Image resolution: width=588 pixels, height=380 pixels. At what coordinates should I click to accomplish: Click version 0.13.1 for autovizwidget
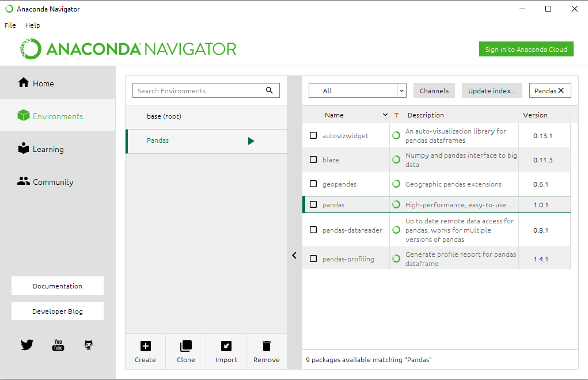point(543,136)
